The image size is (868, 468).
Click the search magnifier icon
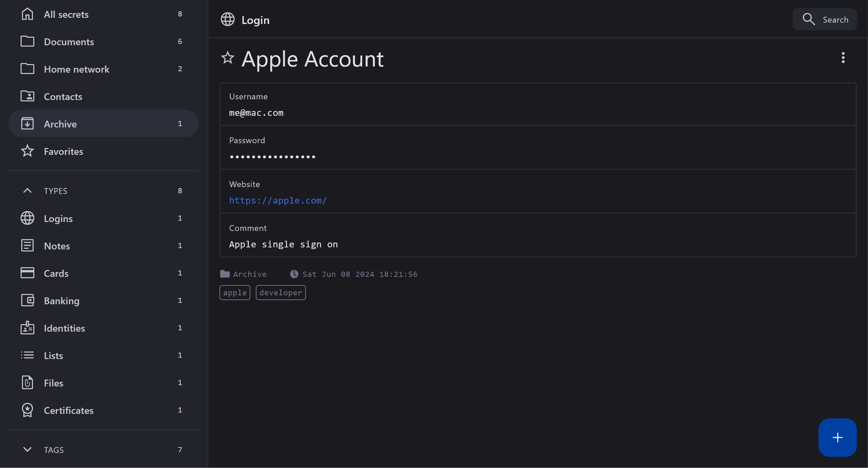coord(809,20)
